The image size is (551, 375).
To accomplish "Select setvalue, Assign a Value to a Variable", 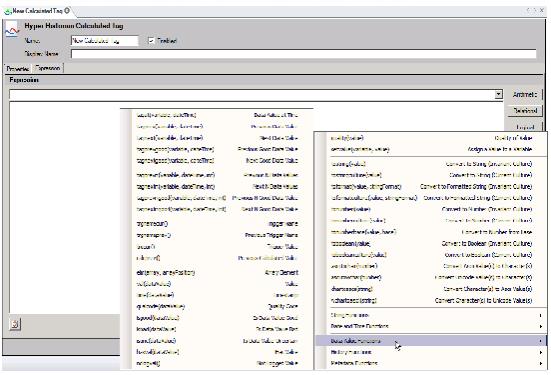I will (431, 149).
